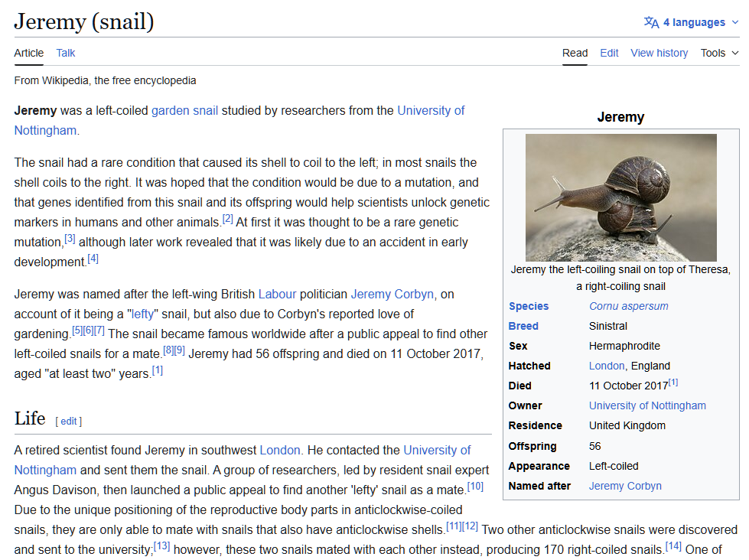Image resolution: width=749 pixels, height=560 pixels.
Task: Click the photo caption about Theresa
Action: tap(621, 278)
